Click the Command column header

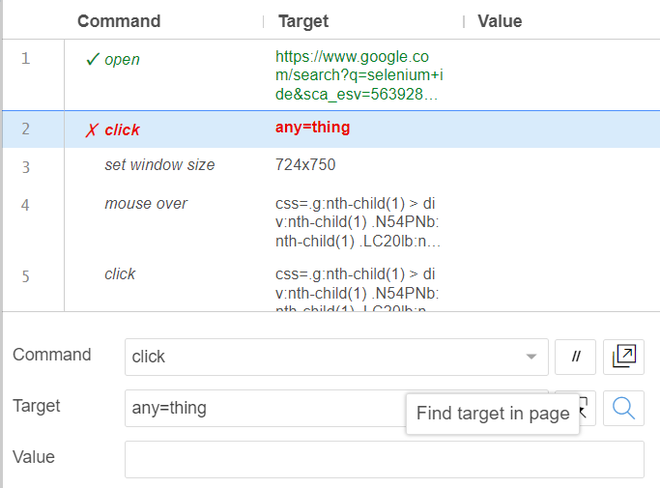(x=118, y=21)
